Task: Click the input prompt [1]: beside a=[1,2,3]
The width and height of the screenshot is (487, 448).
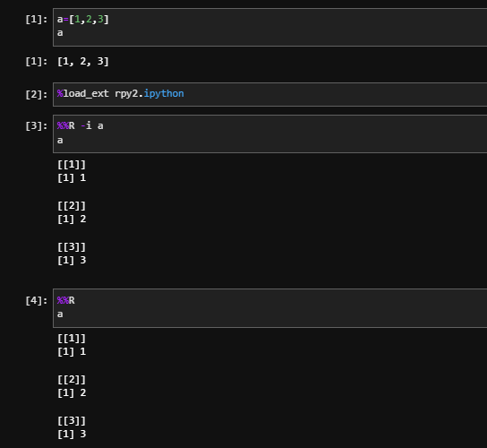Action: (37, 20)
